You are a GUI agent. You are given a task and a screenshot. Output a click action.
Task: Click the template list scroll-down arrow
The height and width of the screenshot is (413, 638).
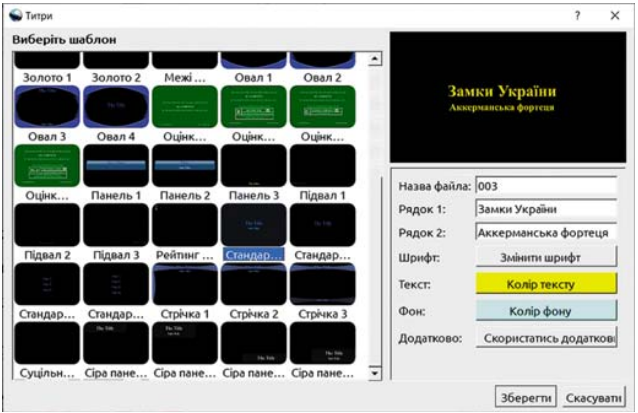coord(376,373)
